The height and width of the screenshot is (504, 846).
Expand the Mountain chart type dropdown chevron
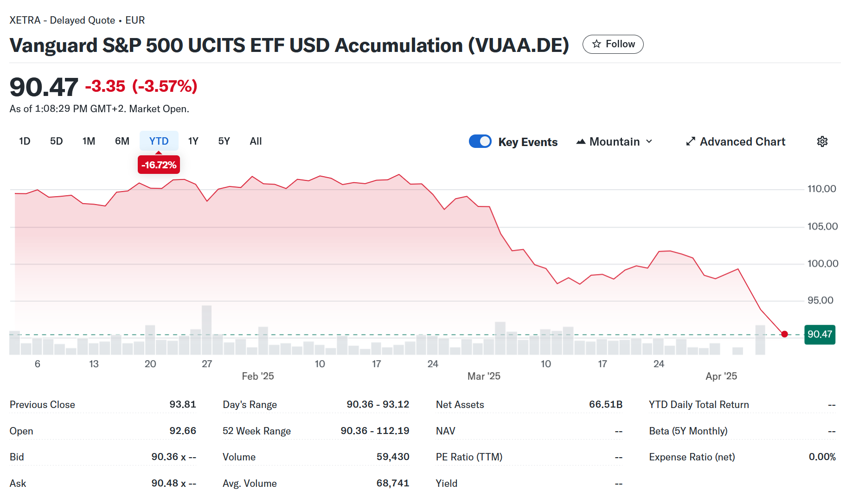click(x=649, y=141)
